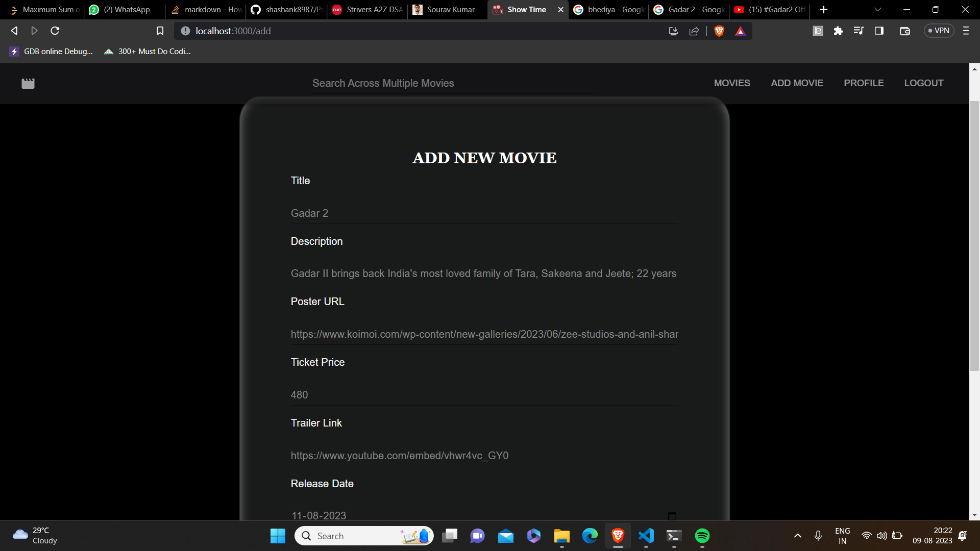The height and width of the screenshot is (551, 980).
Task: Open the browser extensions puzzle icon
Action: tap(838, 31)
